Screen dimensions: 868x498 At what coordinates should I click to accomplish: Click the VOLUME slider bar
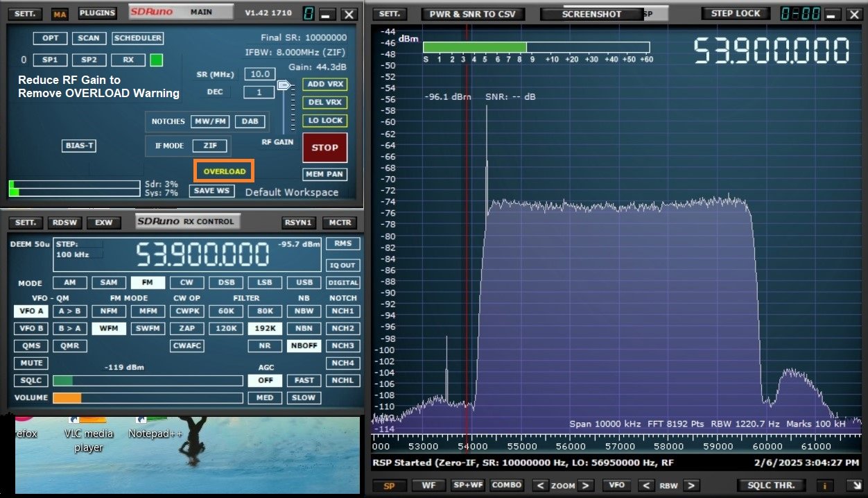(x=148, y=397)
